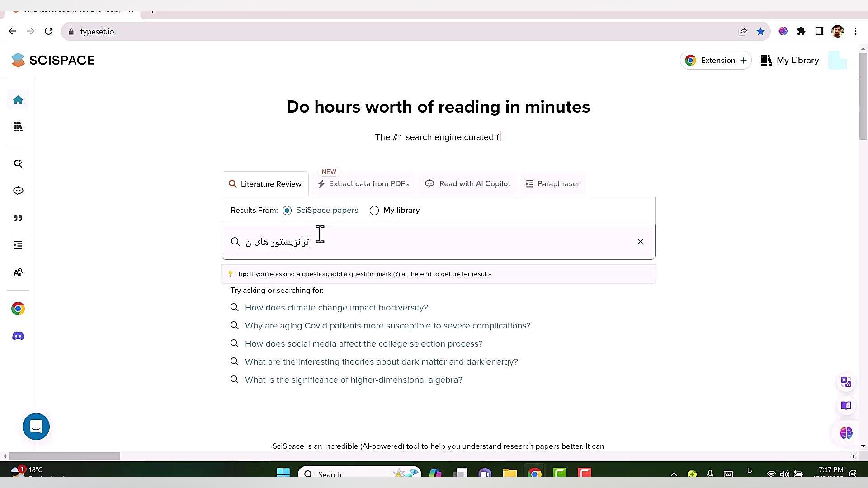Image resolution: width=868 pixels, height=488 pixels.
Task: Show hidden system tray icons
Action: 674,474
